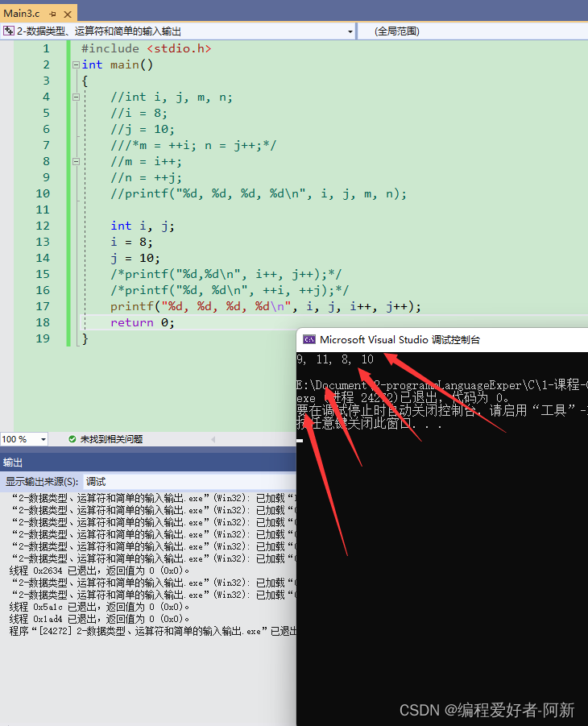Viewport: 588px width, 726px height.
Task: Click the project icon beside 2-数据类型
Action: coord(9,31)
